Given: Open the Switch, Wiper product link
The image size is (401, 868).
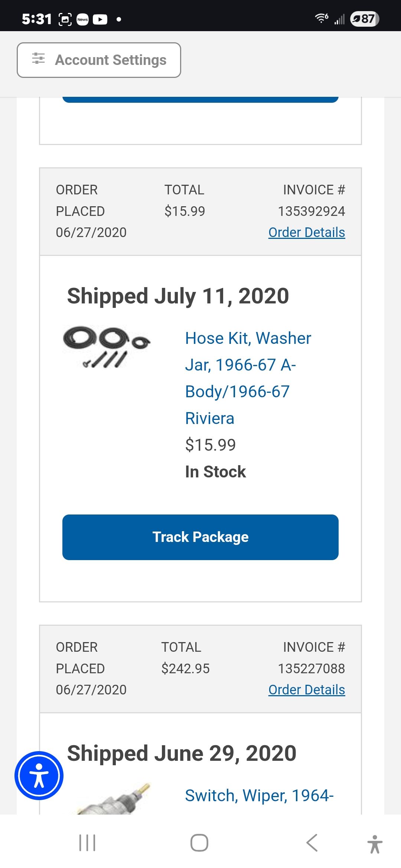Looking at the screenshot, I should (x=259, y=796).
